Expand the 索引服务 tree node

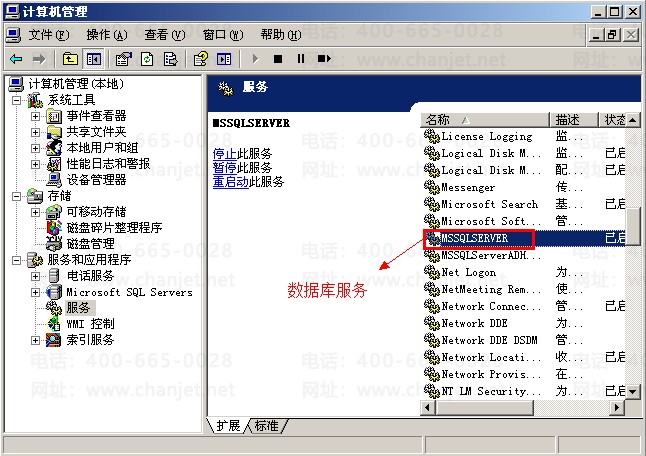(x=36, y=340)
